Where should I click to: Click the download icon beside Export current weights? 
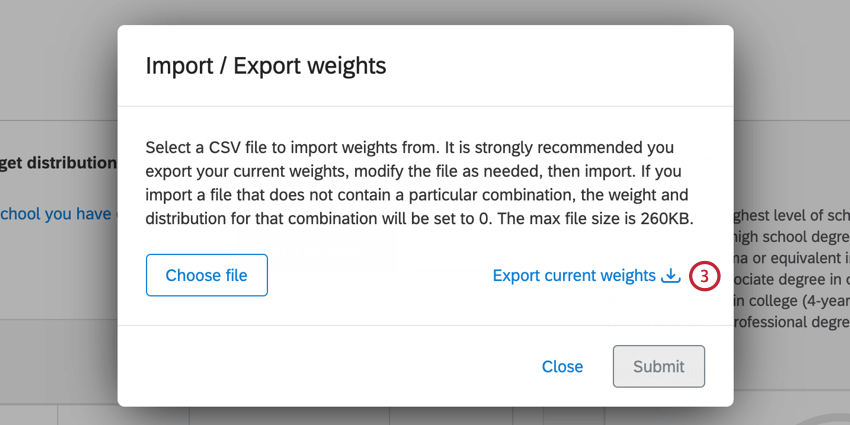click(x=671, y=275)
